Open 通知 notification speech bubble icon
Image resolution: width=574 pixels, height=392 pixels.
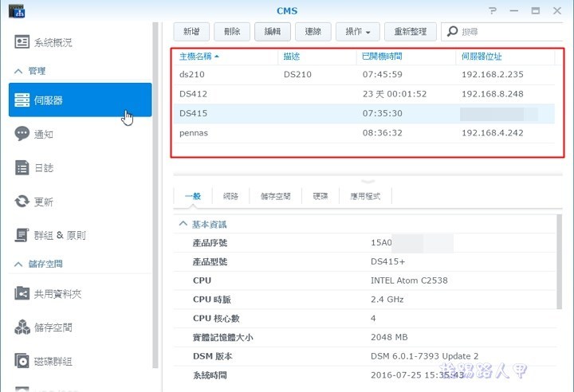click(x=22, y=134)
